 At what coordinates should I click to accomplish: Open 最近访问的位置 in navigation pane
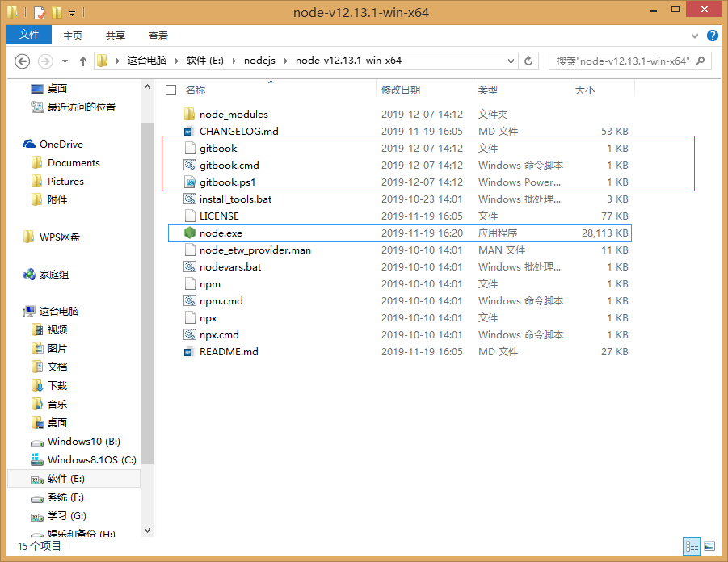pos(82,107)
